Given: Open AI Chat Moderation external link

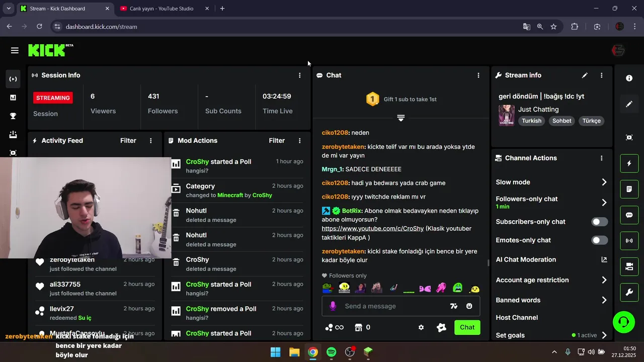Looking at the screenshot, I should pyautogui.click(x=604, y=260).
